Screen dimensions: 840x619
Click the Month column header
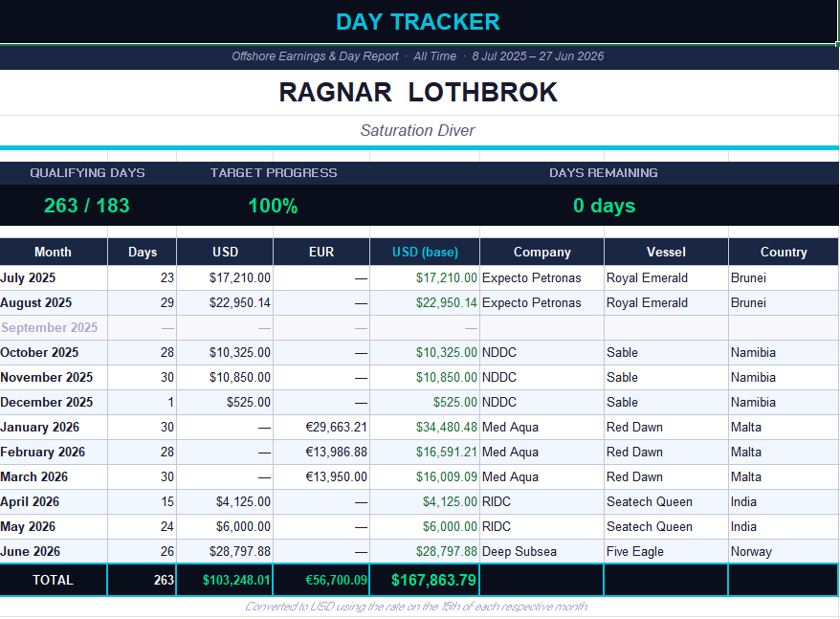53,252
